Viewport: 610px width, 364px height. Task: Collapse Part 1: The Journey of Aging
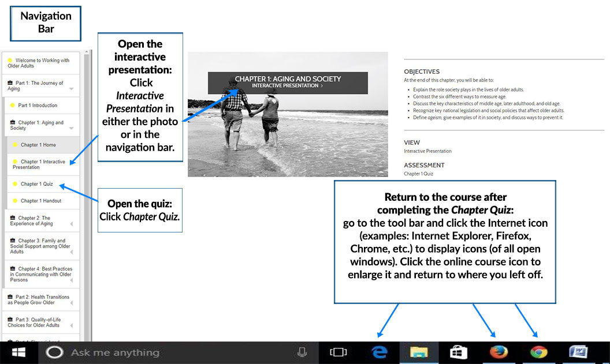tap(71, 89)
